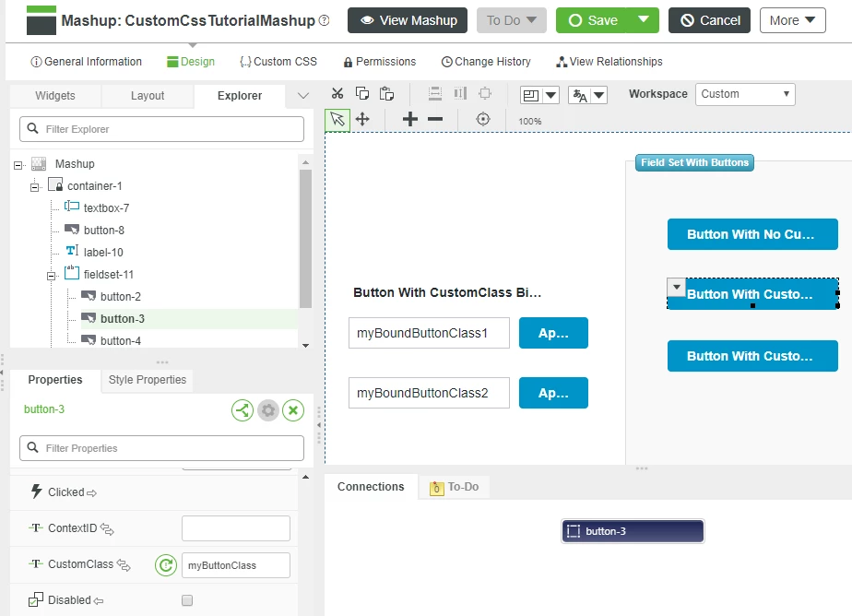
Task: Select the pan move tool
Action: coord(362,119)
